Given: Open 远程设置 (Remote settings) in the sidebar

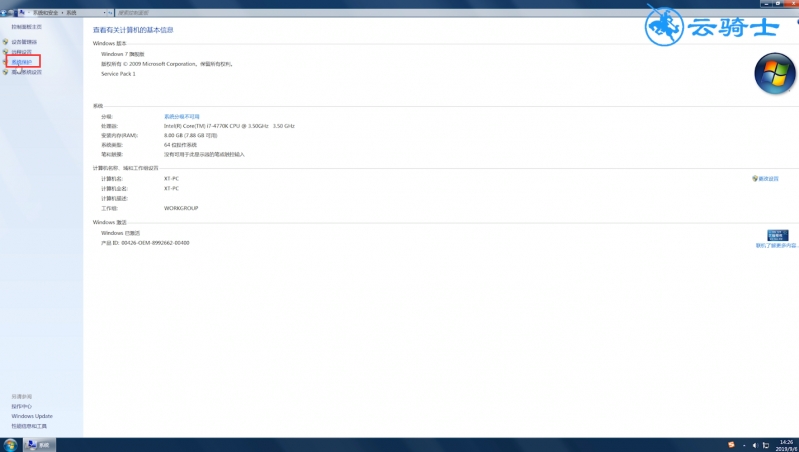Looking at the screenshot, I should [21, 52].
